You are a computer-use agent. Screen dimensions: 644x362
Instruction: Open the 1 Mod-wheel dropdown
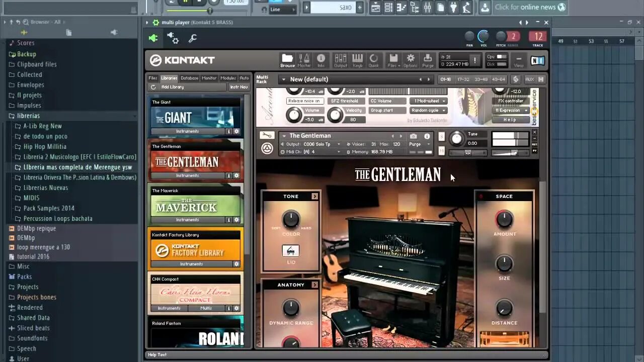click(429, 101)
